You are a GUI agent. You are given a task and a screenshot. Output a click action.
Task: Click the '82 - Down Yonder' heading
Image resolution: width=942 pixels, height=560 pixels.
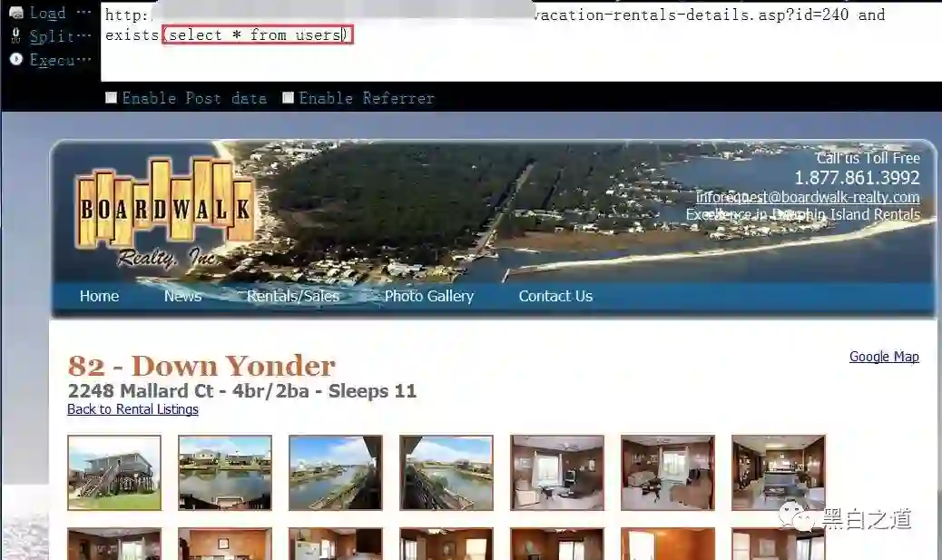tap(201, 366)
